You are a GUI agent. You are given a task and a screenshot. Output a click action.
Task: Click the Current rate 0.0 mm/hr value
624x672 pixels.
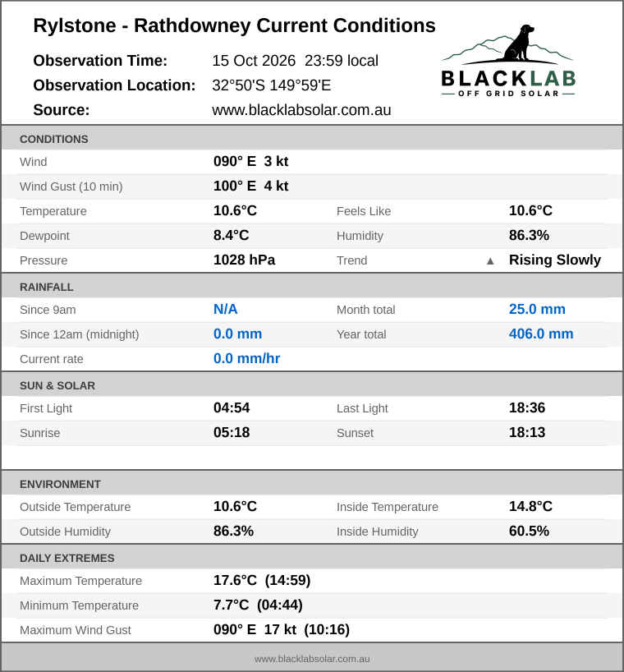(246, 359)
